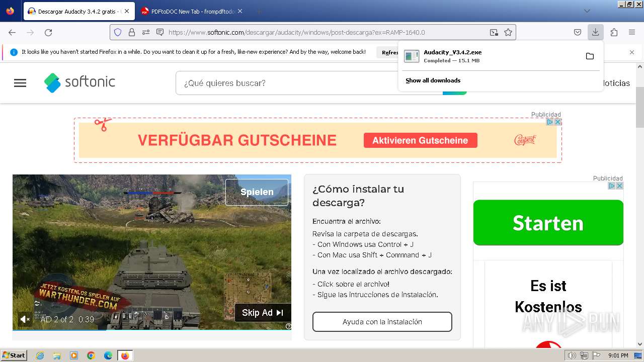Viewport: 644px width, 362px height.
Task: Launch Edge from taskbar
Action: pos(108,355)
